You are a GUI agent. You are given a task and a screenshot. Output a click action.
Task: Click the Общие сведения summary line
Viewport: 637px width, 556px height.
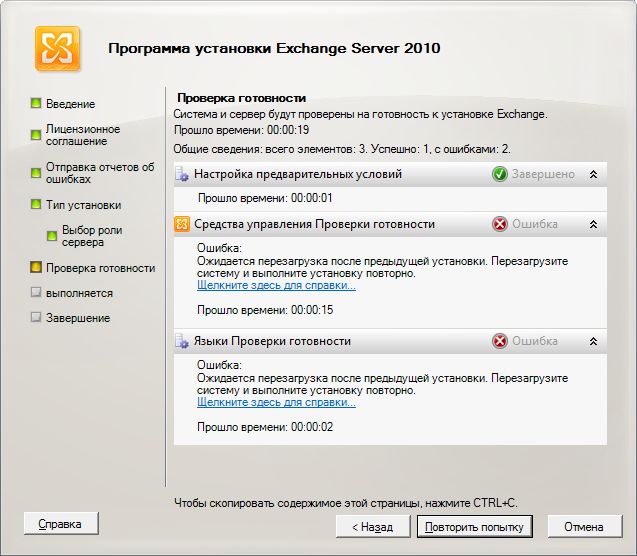point(342,149)
